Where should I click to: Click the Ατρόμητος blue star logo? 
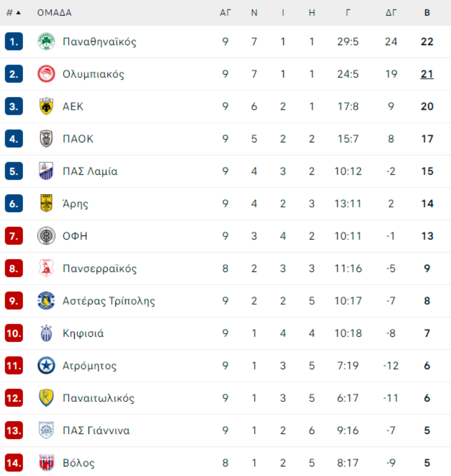coord(46,365)
